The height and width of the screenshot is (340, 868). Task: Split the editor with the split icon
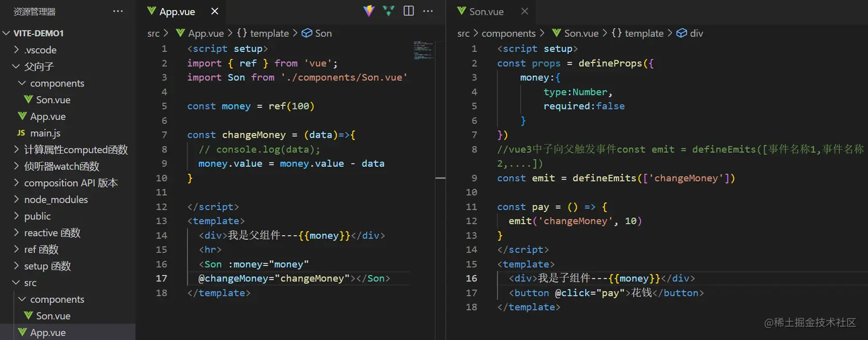pyautogui.click(x=409, y=11)
